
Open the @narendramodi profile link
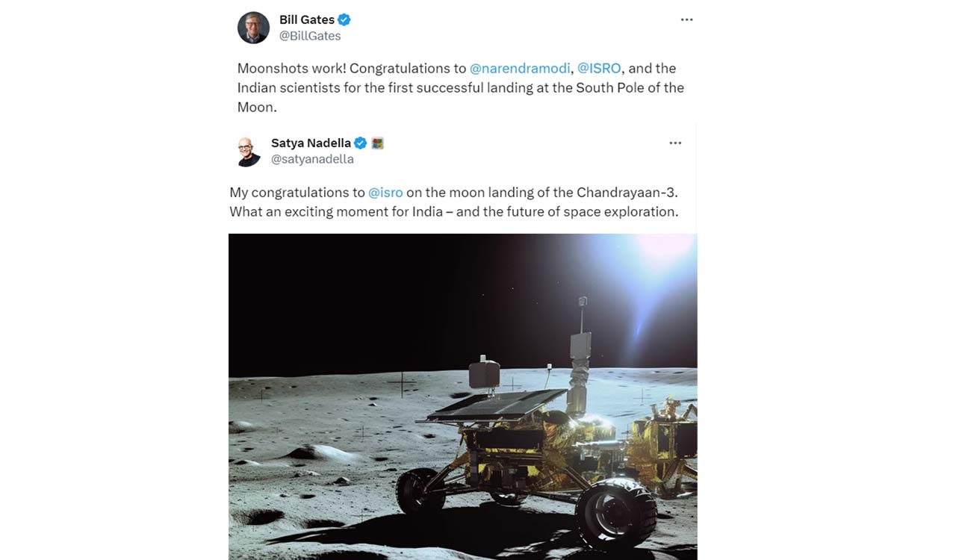[x=520, y=68]
